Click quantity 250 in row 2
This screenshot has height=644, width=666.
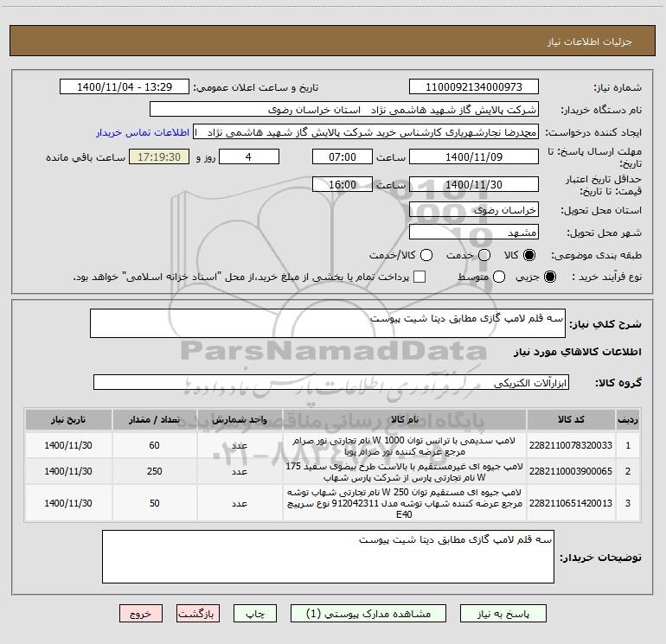154,471
